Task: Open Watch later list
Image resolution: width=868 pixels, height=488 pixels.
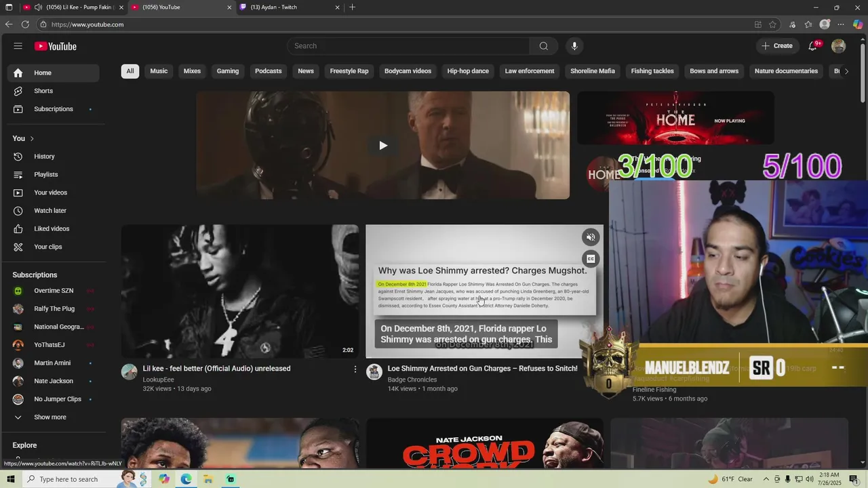Action: point(54,211)
